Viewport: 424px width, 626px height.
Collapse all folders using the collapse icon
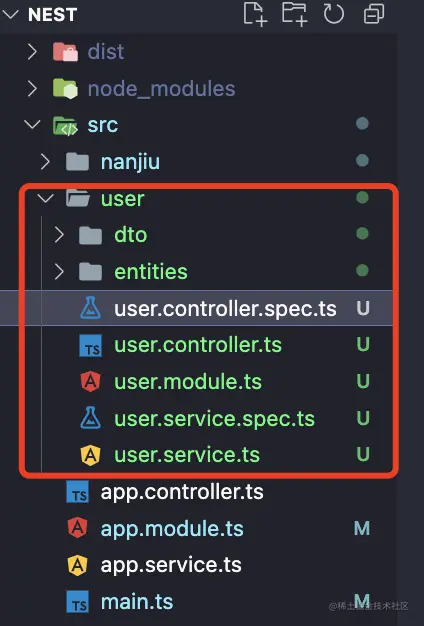click(x=374, y=14)
